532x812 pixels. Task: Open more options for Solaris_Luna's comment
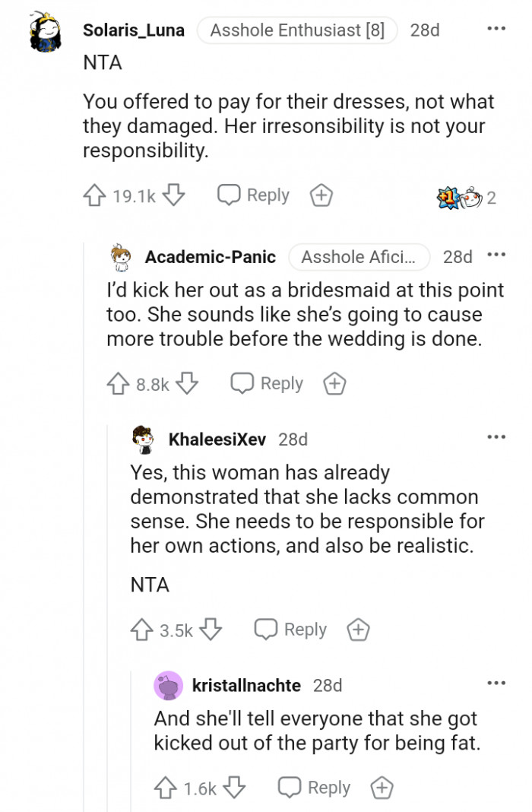(496, 29)
